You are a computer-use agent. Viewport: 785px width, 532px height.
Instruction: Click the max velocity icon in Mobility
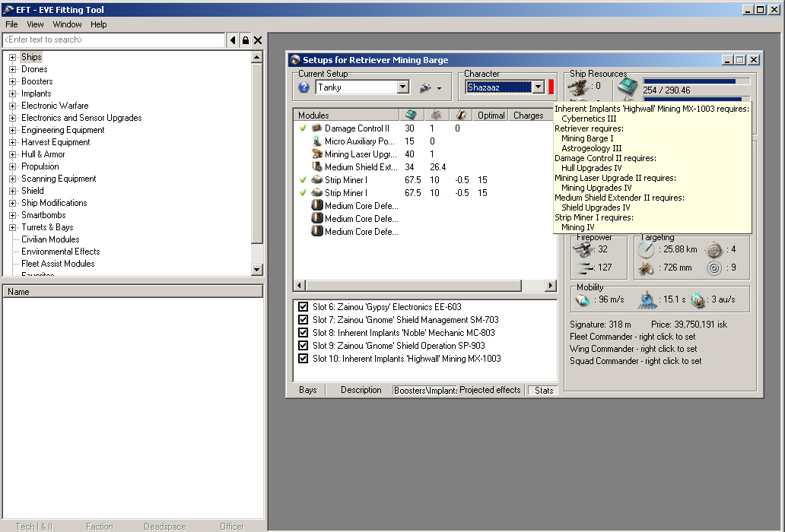tap(582, 299)
